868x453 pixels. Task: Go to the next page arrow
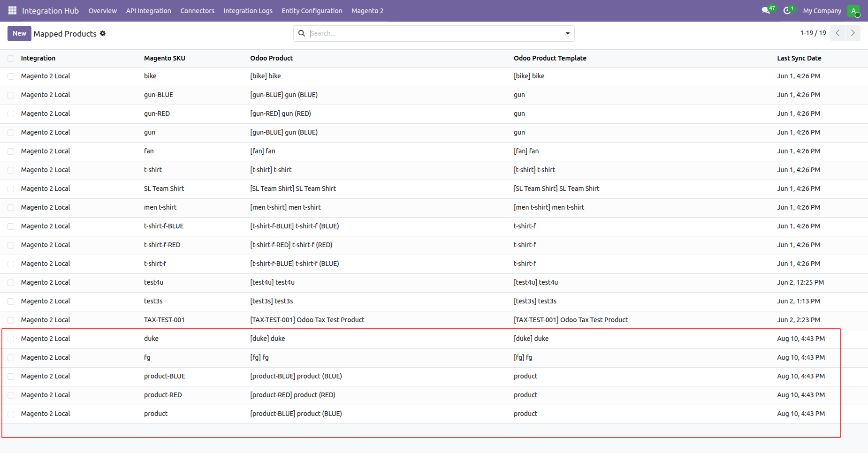[853, 33]
